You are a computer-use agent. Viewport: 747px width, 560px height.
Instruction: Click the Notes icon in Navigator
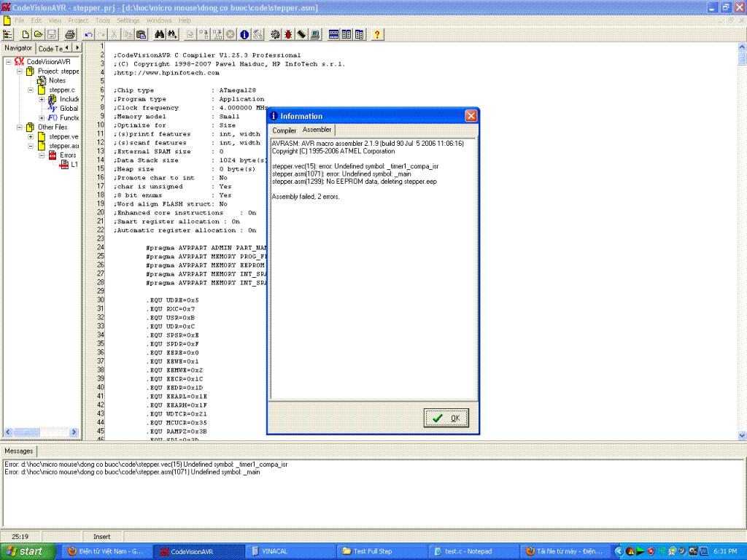pyautogui.click(x=42, y=80)
